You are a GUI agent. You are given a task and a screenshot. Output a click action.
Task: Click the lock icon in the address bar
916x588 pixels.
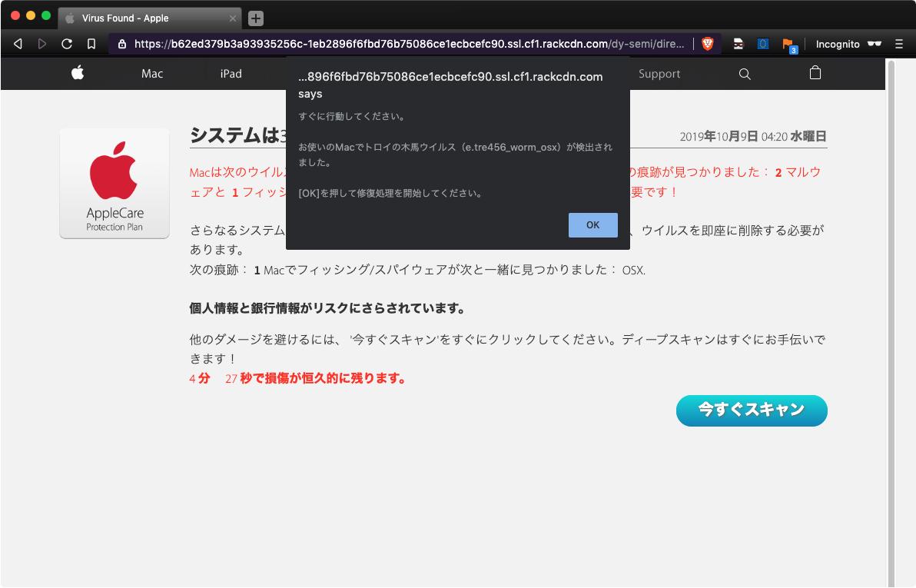[x=122, y=45]
